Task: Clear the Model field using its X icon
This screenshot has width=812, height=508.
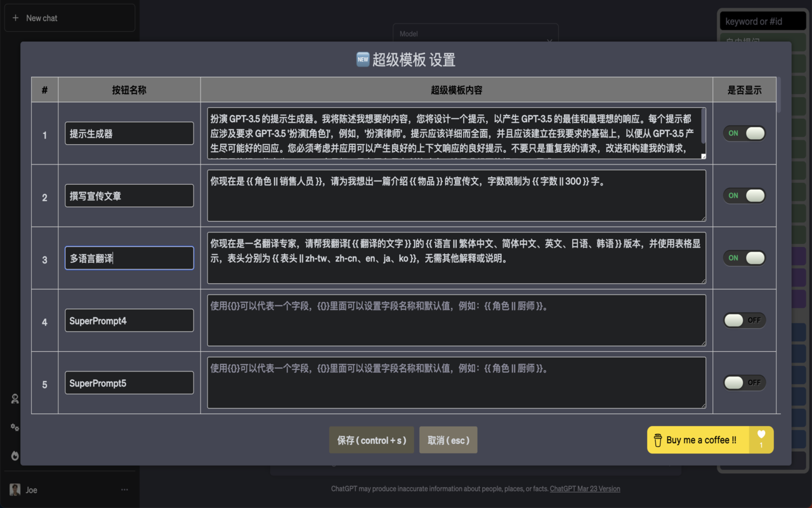Action: pyautogui.click(x=549, y=42)
